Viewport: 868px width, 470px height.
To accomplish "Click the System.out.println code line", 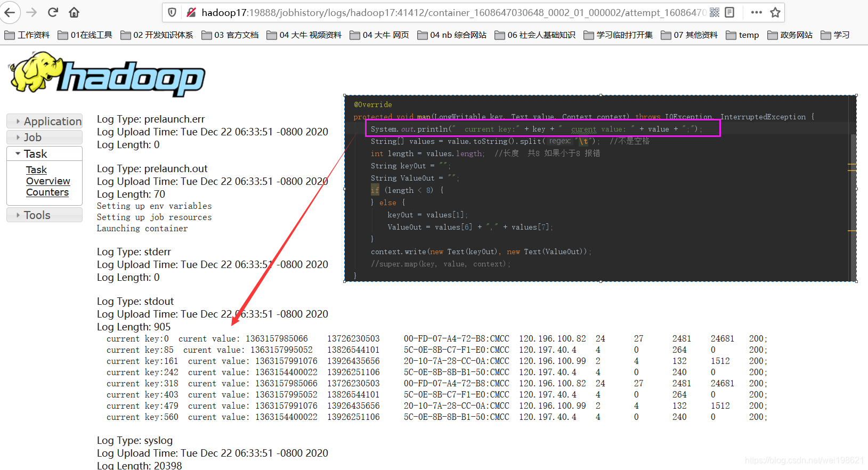I will tap(537, 129).
